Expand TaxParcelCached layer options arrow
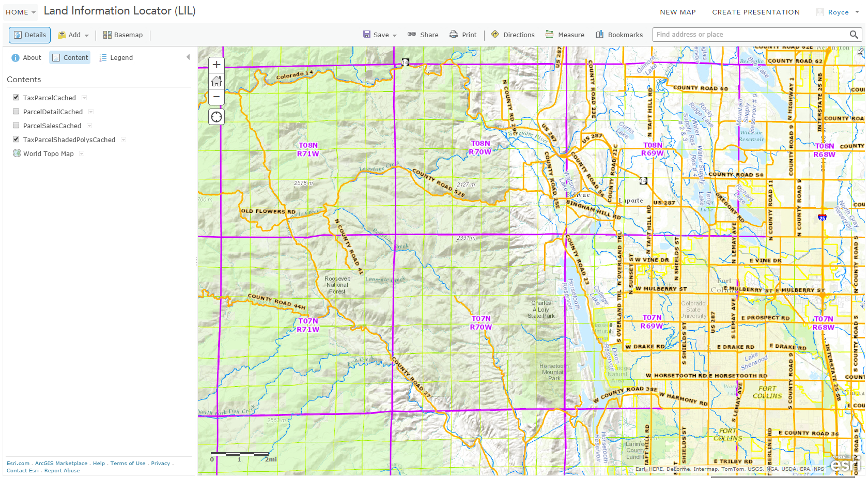The image size is (868, 478). [84, 98]
